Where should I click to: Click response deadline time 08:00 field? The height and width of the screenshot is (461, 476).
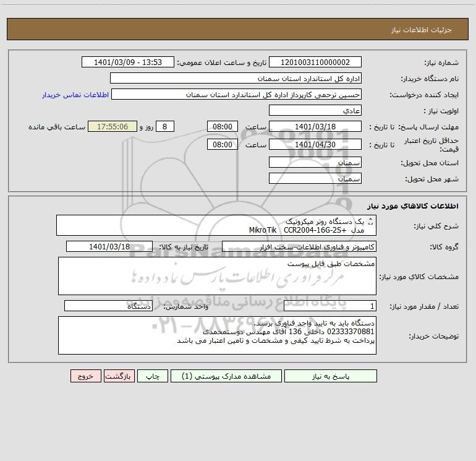[222, 126]
